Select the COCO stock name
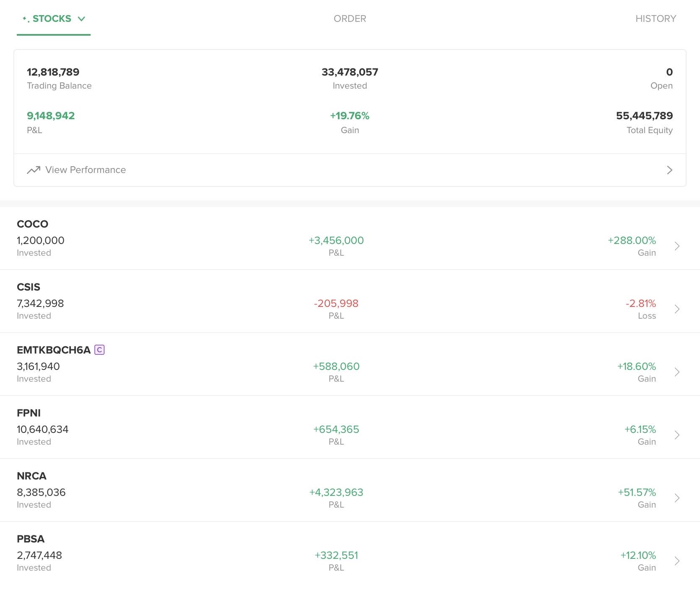The image size is (700, 592). pyautogui.click(x=32, y=224)
